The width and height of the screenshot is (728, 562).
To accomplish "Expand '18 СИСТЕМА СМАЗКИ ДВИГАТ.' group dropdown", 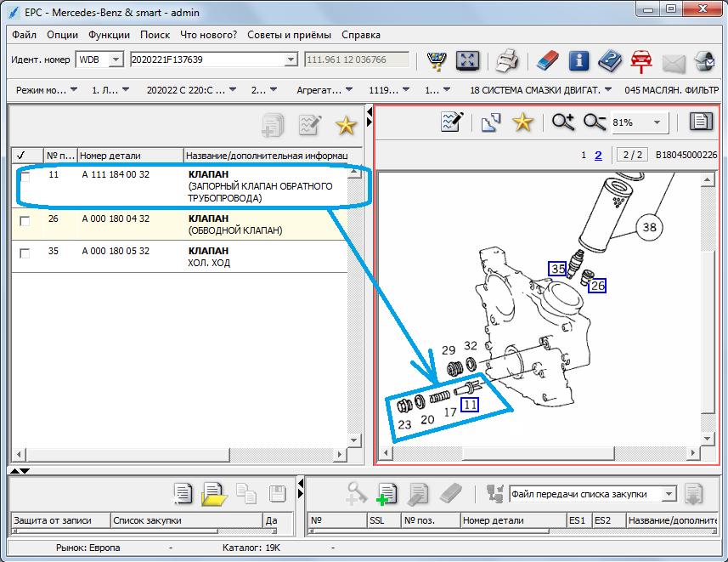I will pos(540,90).
